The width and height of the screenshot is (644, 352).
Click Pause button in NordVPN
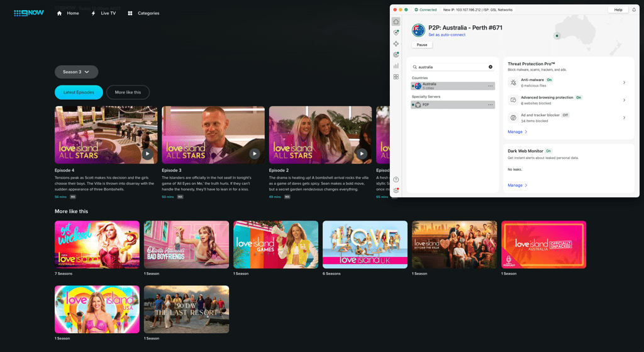(422, 45)
